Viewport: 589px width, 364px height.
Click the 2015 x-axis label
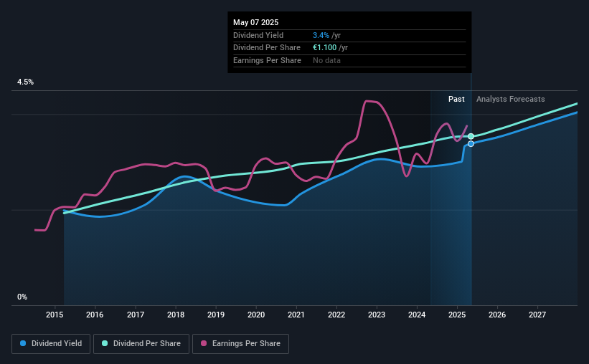tap(55, 315)
